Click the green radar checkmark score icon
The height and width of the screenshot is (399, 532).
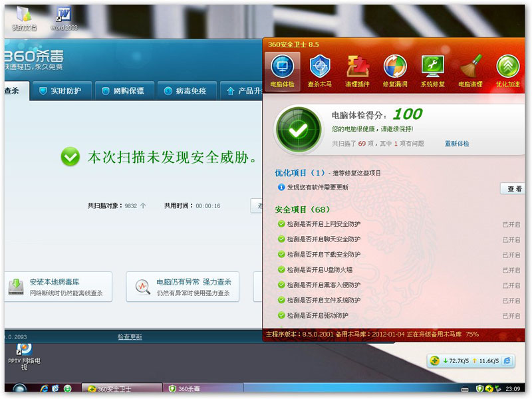298,129
